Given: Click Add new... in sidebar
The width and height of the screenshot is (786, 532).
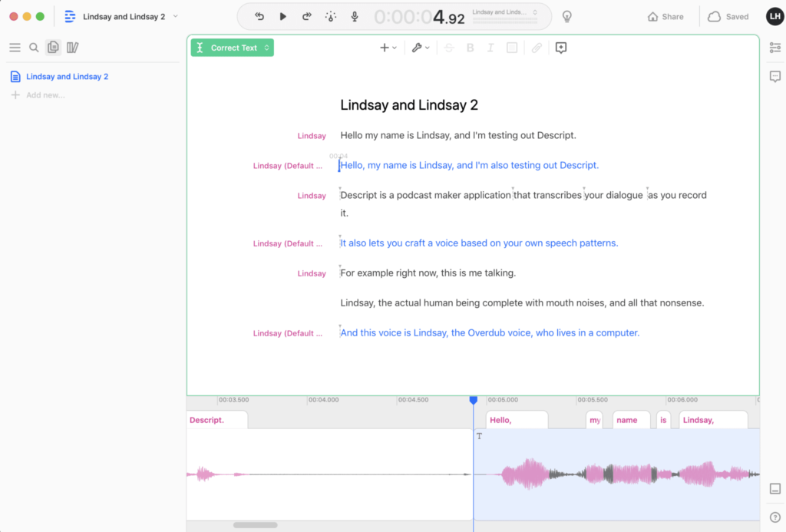Looking at the screenshot, I should click(45, 95).
